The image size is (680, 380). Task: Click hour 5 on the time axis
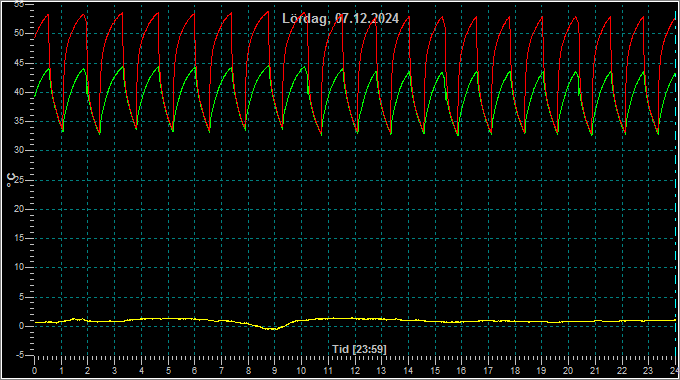(168, 371)
